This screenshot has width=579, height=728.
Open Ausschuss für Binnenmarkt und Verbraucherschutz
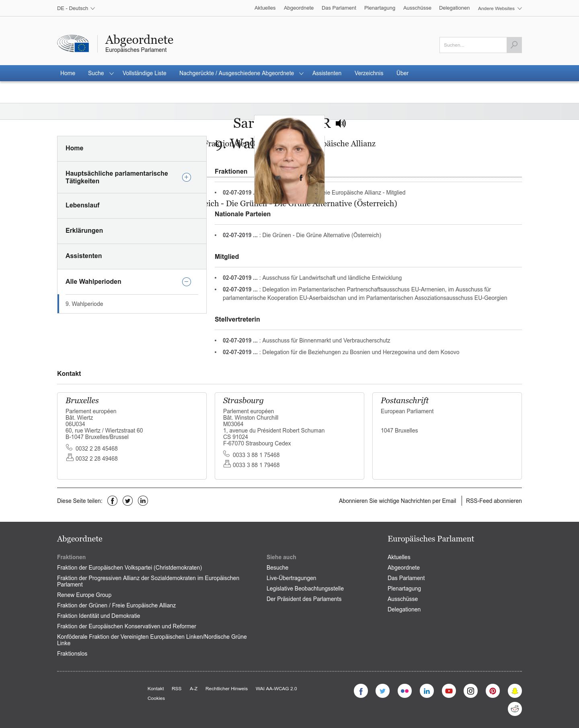[x=326, y=340]
